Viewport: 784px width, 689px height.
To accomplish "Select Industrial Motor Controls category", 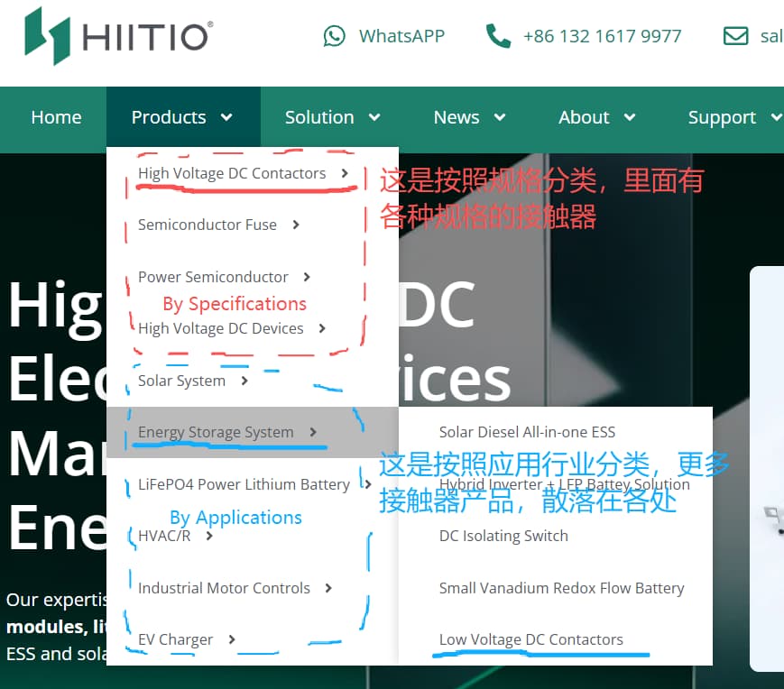I will [x=224, y=588].
